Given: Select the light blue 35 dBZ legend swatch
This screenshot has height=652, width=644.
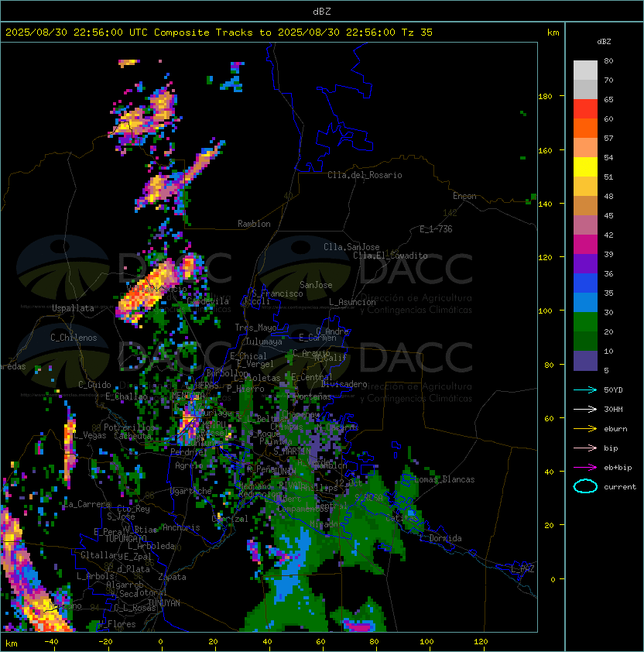Looking at the screenshot, I should (585, 302).
